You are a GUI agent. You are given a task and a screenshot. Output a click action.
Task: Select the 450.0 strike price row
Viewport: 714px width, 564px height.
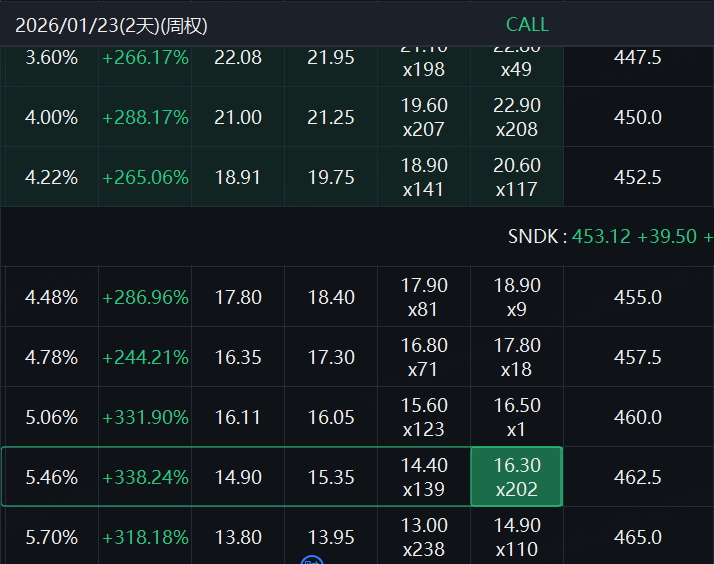637,117
